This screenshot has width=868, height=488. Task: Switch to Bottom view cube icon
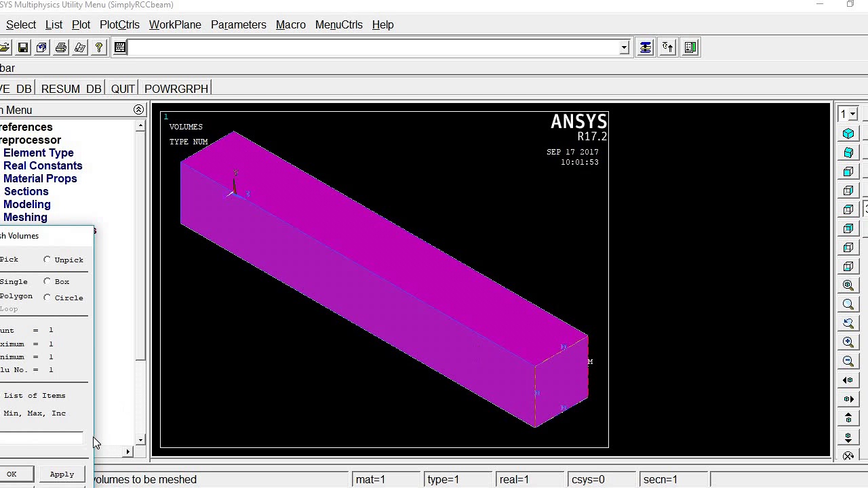[848, 266]
